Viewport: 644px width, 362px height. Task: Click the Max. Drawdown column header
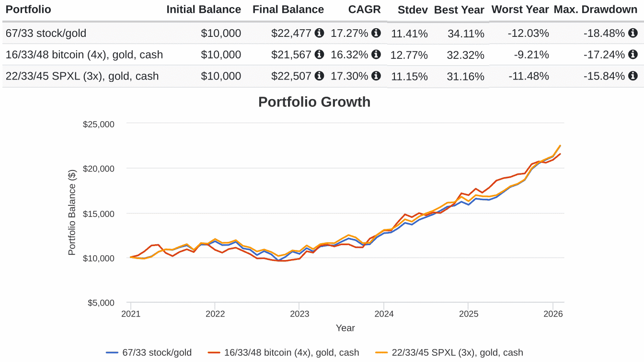596,10
